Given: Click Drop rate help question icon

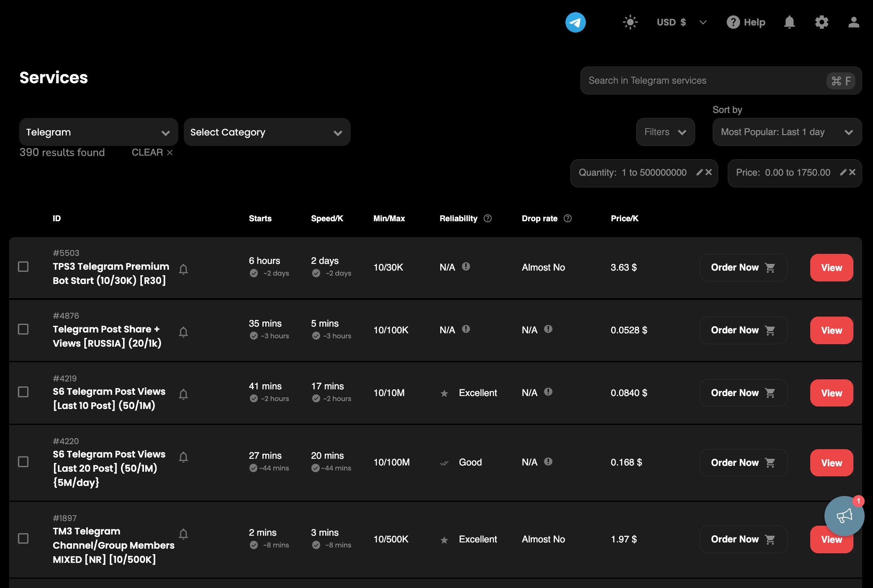Looking at the screenshot, I should click(x=567, y=218).
